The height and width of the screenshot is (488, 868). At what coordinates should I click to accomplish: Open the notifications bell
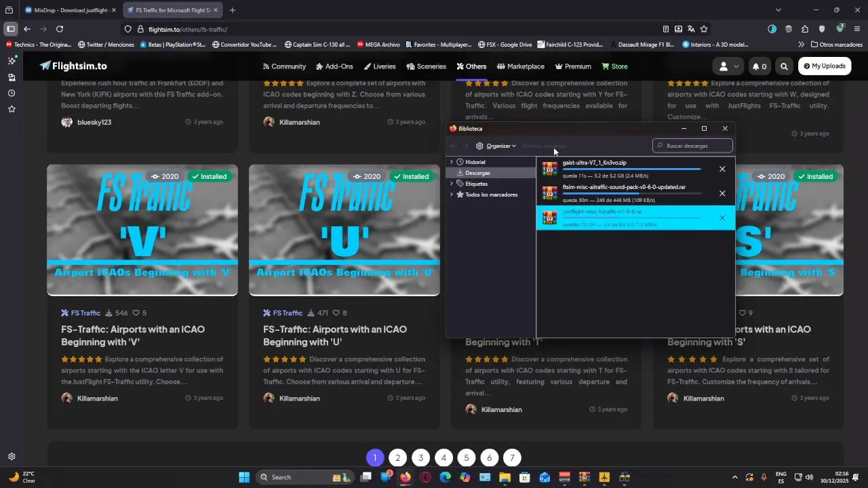759,66
